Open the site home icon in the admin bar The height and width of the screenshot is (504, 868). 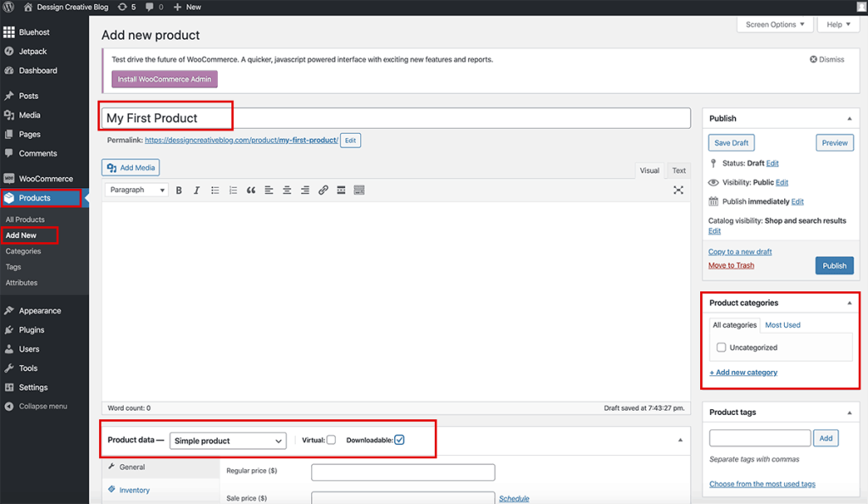(x=28, y=7)
